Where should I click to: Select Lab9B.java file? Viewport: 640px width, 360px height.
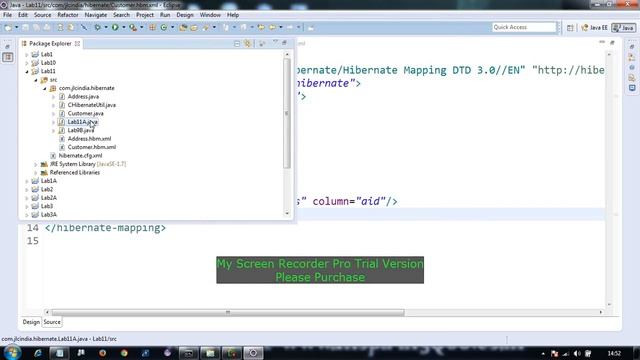point(81,130)
